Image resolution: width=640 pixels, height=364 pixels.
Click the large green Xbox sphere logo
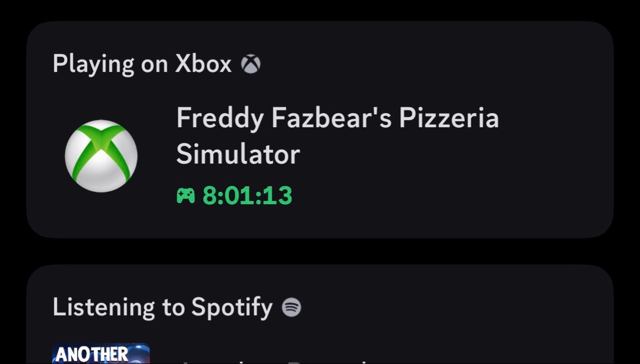click(101, 155)
